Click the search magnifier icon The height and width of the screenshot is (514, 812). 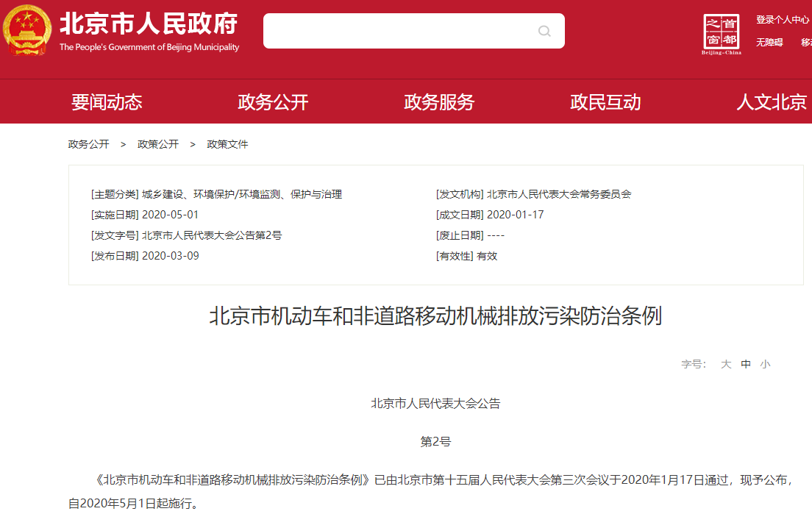pyautogui.click(x=544, y=31)
